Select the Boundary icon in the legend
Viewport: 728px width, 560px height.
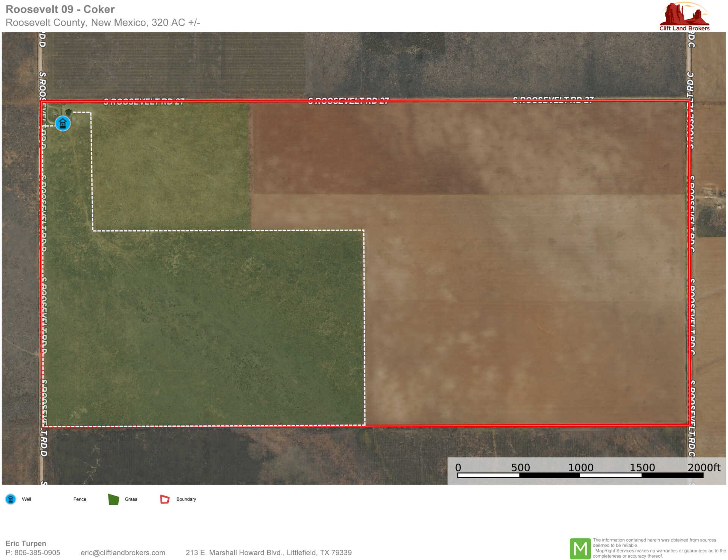coord(165,499)
